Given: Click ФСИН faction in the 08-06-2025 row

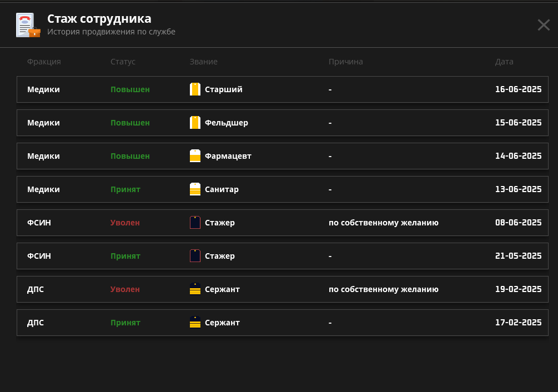Looking at the screenshot, I should coord(39,223).
